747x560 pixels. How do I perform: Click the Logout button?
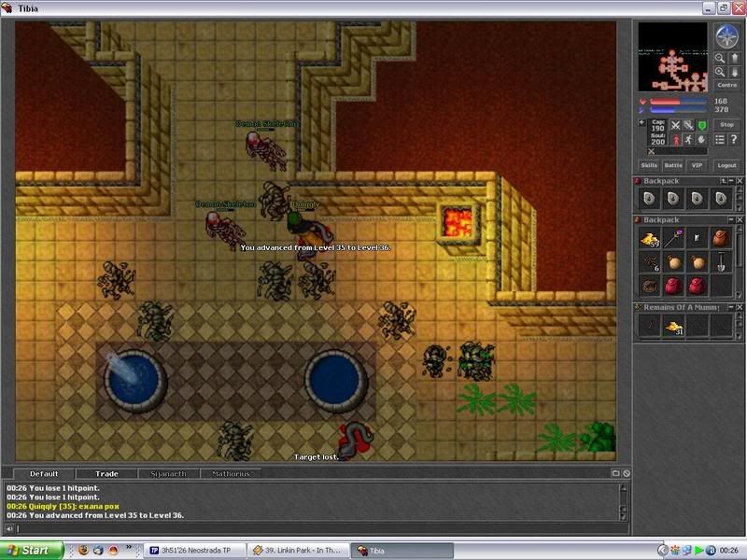(727, 165)
